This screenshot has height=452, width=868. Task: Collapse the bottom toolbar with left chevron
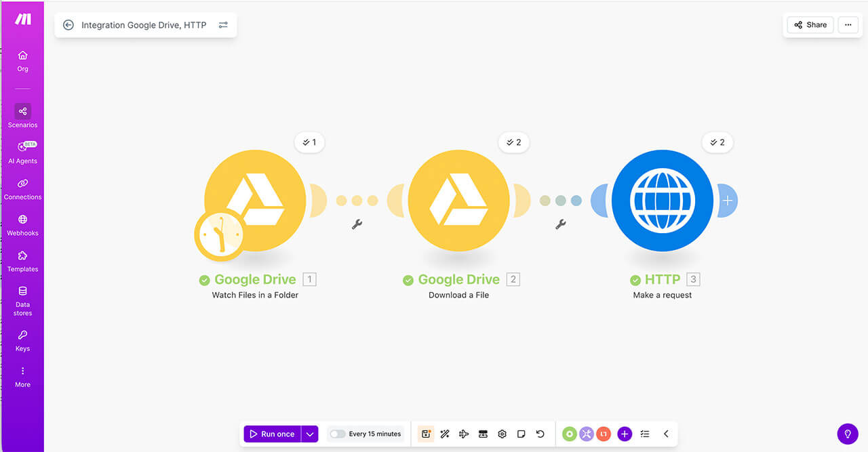pyautogui.click(x=666, y=434)
